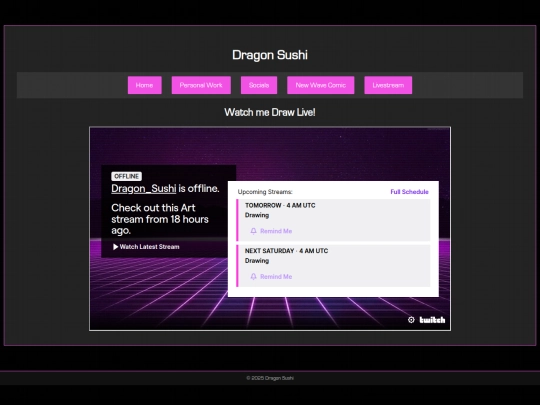Click the play icon beside Watch Latest Stream

pos(115,247)
